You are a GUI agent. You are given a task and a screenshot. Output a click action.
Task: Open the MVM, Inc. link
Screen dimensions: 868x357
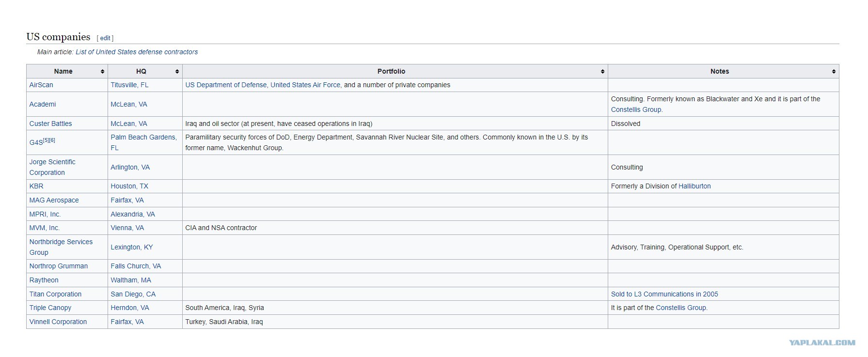coord(45,228)
